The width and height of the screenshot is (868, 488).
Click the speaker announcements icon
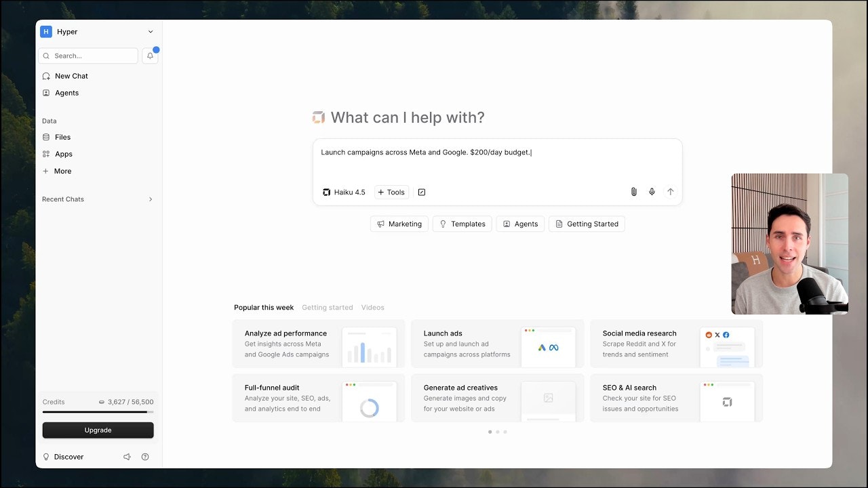click(127, 457)
